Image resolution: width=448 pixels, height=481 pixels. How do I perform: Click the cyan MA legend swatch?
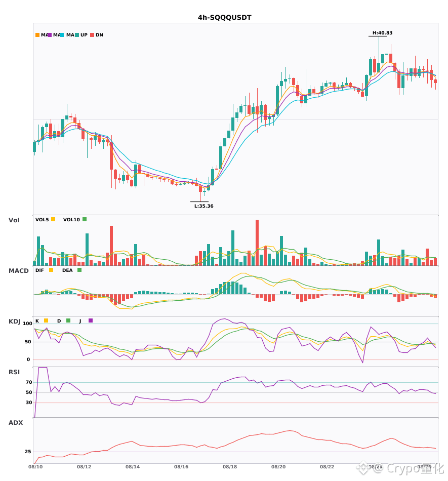(62, 35)
